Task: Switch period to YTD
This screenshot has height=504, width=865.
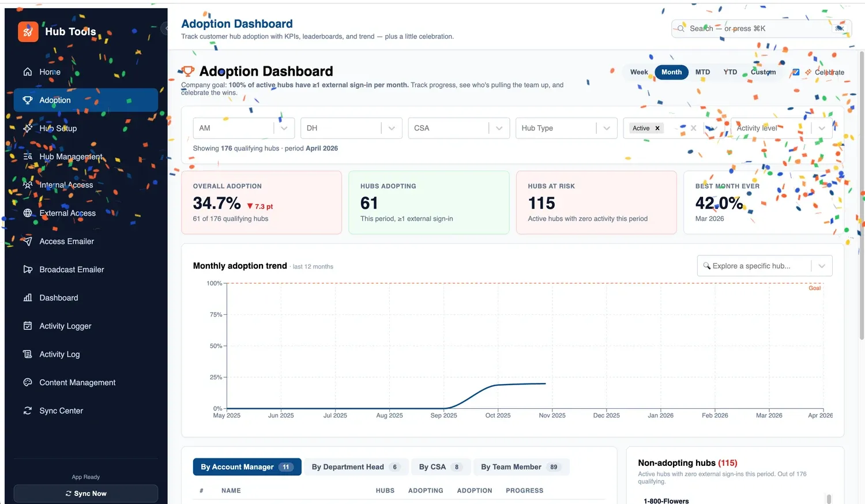Action: click(x=730, y=73)
